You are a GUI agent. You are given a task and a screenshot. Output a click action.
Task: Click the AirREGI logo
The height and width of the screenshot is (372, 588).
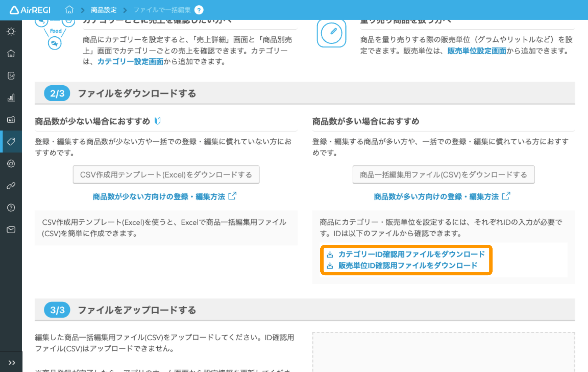point(30,10)
